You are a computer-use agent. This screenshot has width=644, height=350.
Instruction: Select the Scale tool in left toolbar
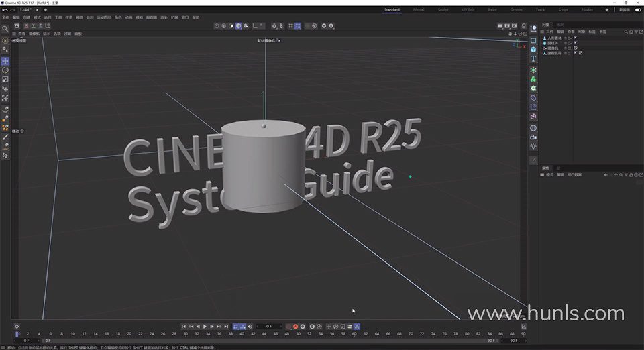[5, 79]
